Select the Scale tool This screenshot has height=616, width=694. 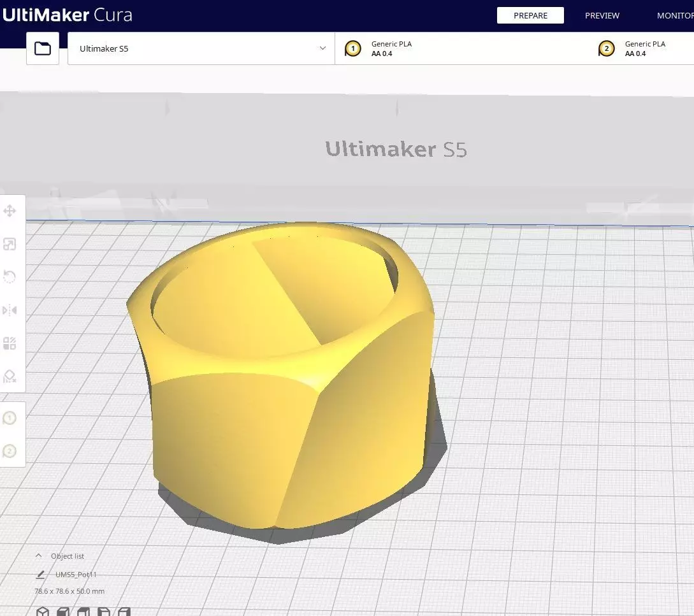pos(10,244)
